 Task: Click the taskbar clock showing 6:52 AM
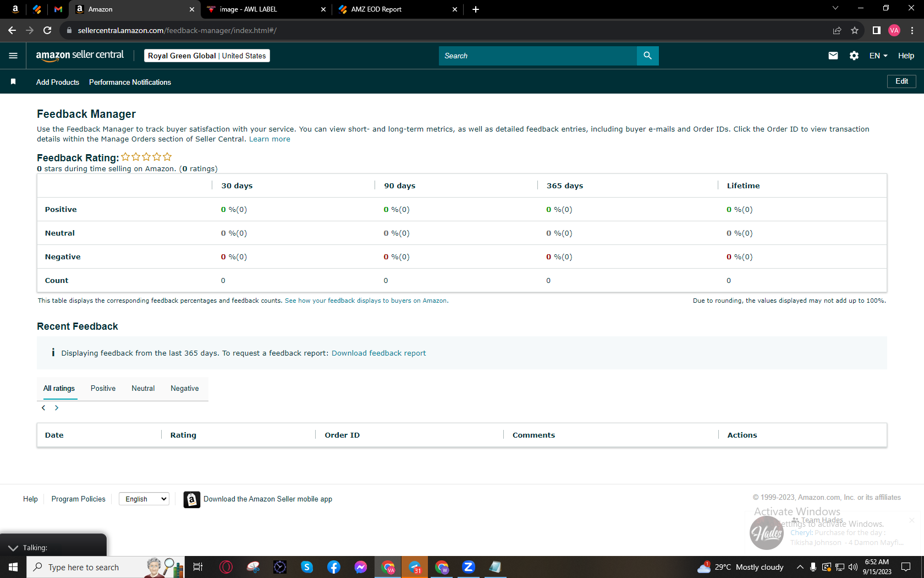(877, 567)
